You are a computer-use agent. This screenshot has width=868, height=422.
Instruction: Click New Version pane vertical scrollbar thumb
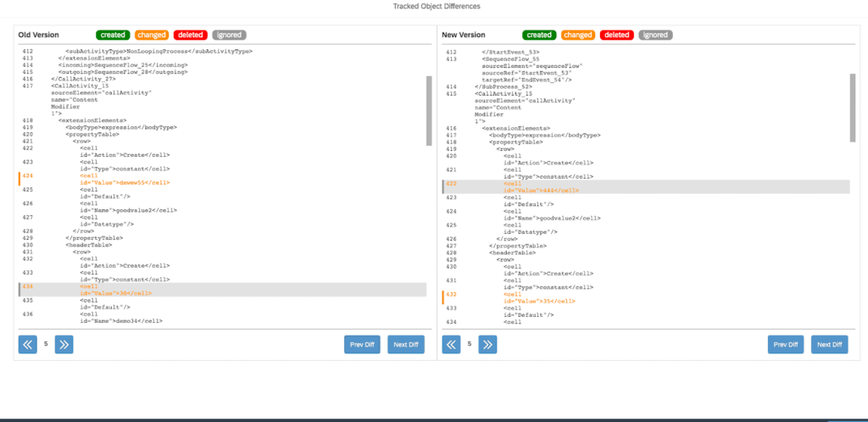(853, 108)
